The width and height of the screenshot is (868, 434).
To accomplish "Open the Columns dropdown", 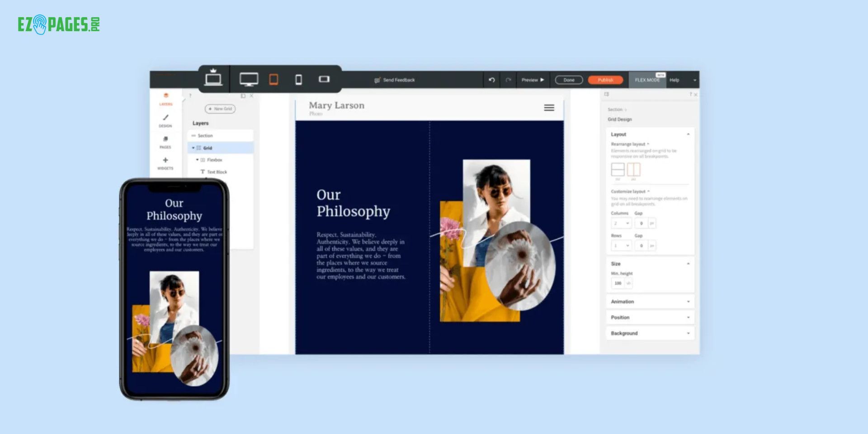I will tap(621, 223).
